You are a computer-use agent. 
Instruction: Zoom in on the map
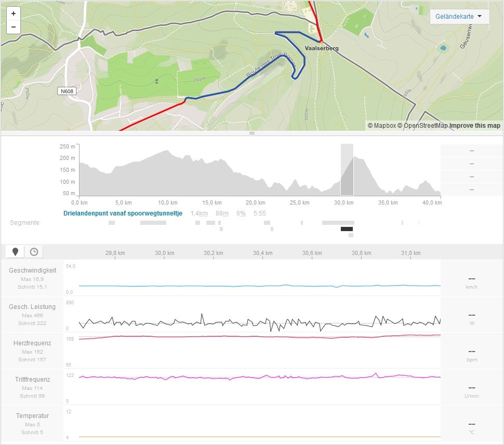(x=13, y=14)
